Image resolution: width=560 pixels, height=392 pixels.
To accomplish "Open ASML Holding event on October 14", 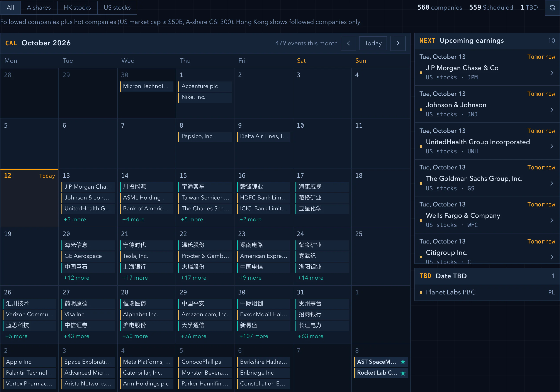I will click(x=147, y=198).
